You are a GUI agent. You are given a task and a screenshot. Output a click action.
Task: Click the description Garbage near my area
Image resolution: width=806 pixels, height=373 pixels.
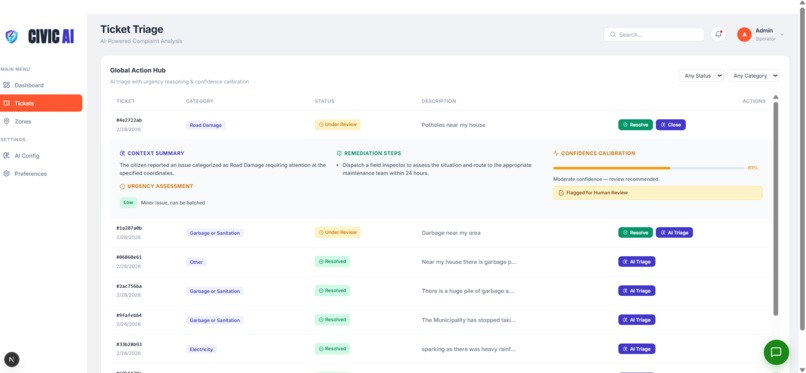451,233
